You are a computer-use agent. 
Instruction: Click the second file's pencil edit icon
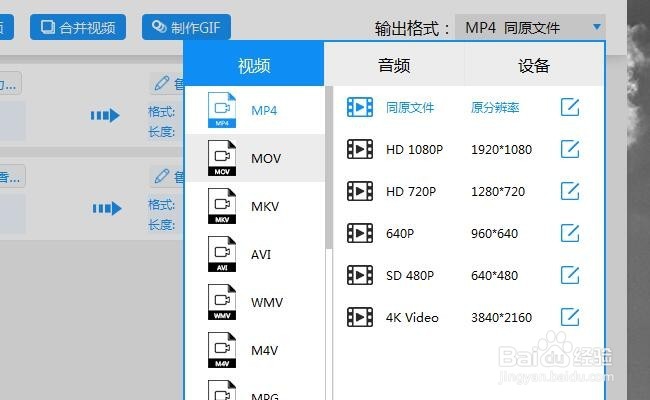click(162, 176)
